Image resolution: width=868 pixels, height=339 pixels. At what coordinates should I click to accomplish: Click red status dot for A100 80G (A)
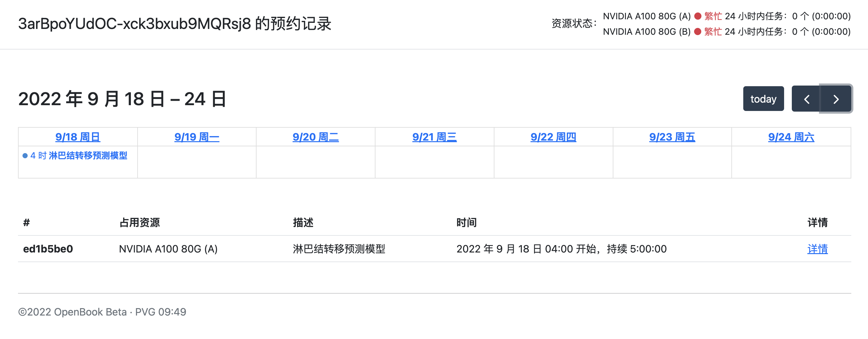698,16
